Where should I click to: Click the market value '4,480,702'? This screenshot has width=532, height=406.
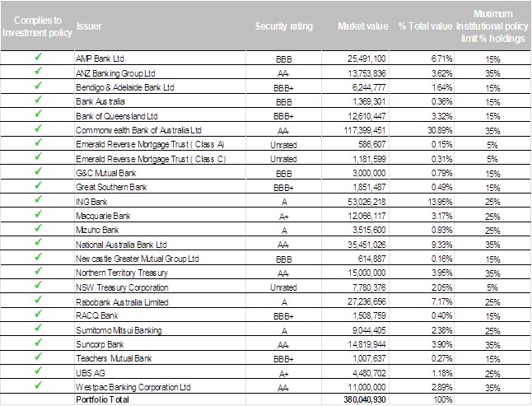pyautogui.click(x=369, y=373)
